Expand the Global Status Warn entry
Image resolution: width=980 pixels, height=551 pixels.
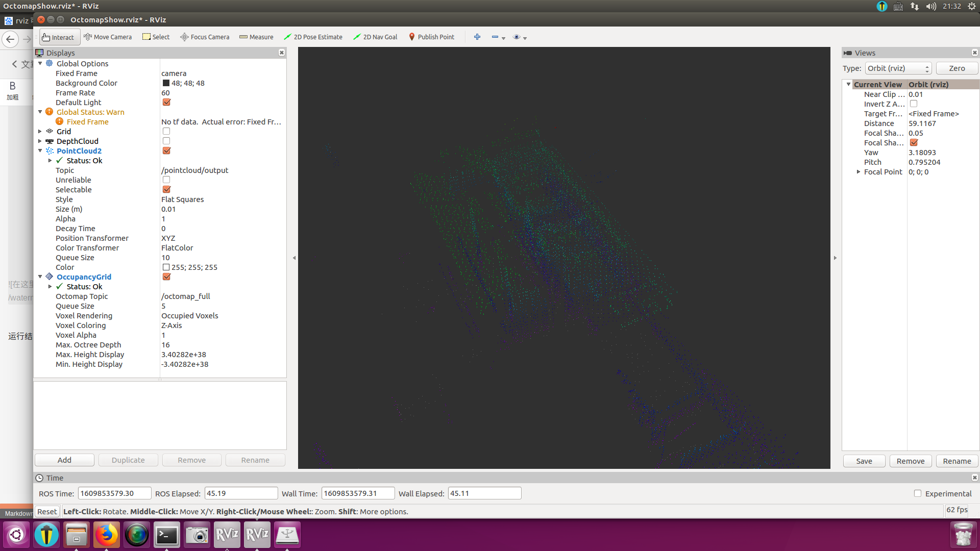(41, 112)
